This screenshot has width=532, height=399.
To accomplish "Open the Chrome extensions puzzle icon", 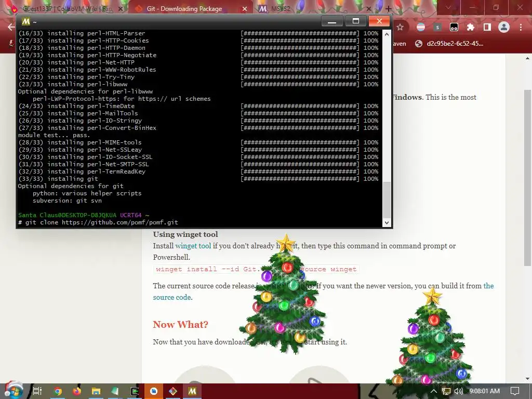I will pyautogui.click(x=471, y=27).
